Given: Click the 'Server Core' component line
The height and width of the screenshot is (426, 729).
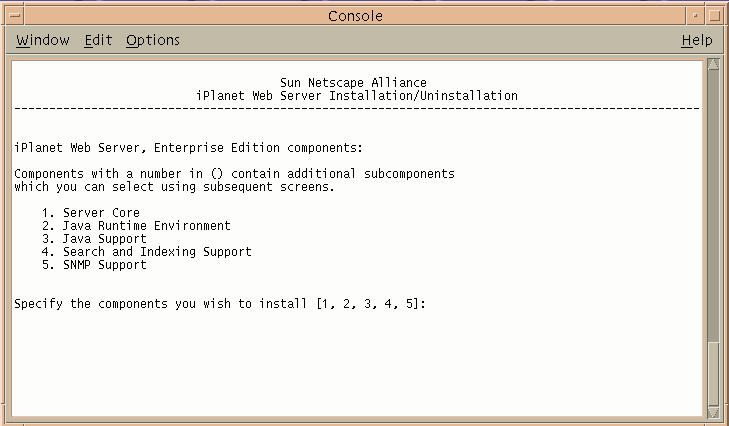Looking at the screenshot, I should 101,213.
